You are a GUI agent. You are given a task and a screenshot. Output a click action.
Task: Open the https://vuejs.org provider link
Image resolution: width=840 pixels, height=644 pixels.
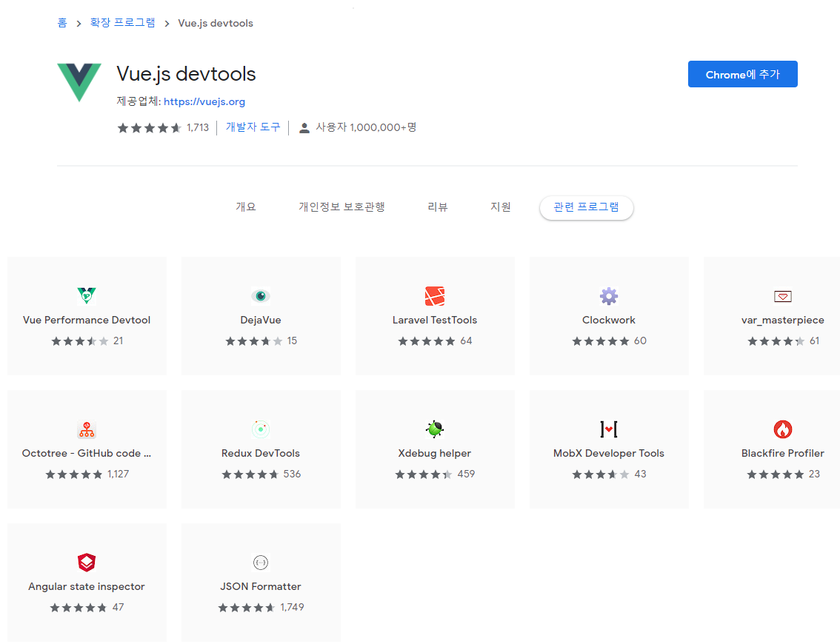[204, 101]
